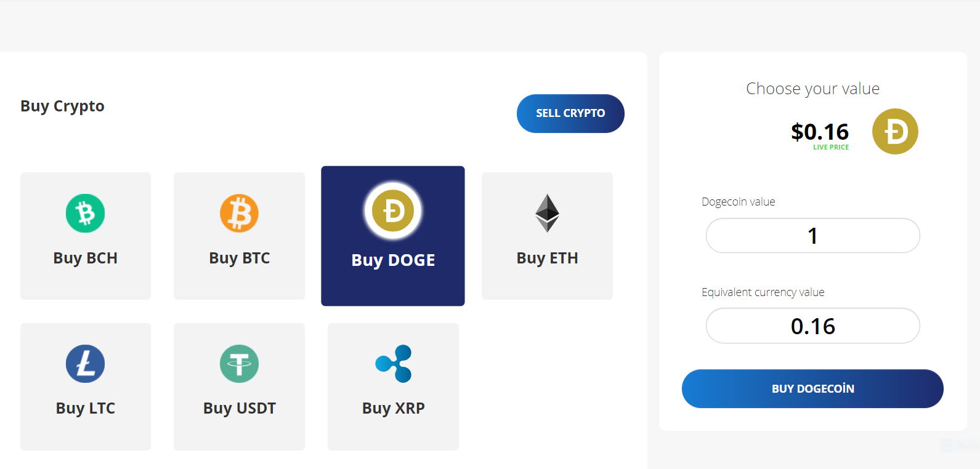Click the Dogecoin icon in selected tile
Viewport: 980px width, 469px height.
tap(393, 210)
